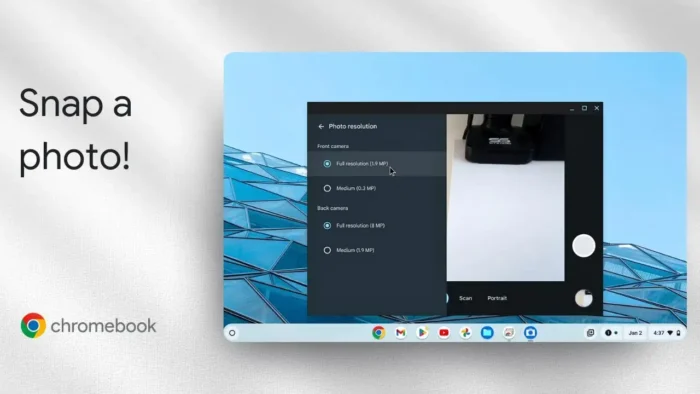Click the Jan 2 date in shelf
Image resolution: width=700 pixels, height=394 pixels.
coord(635,333)
